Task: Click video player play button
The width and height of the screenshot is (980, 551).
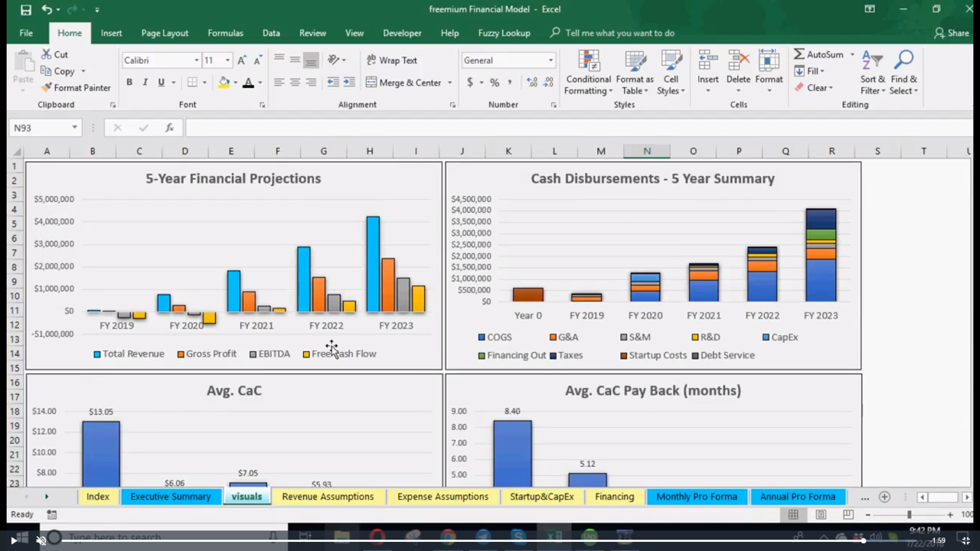Action: pyautogui.click(x=13, y=540)
